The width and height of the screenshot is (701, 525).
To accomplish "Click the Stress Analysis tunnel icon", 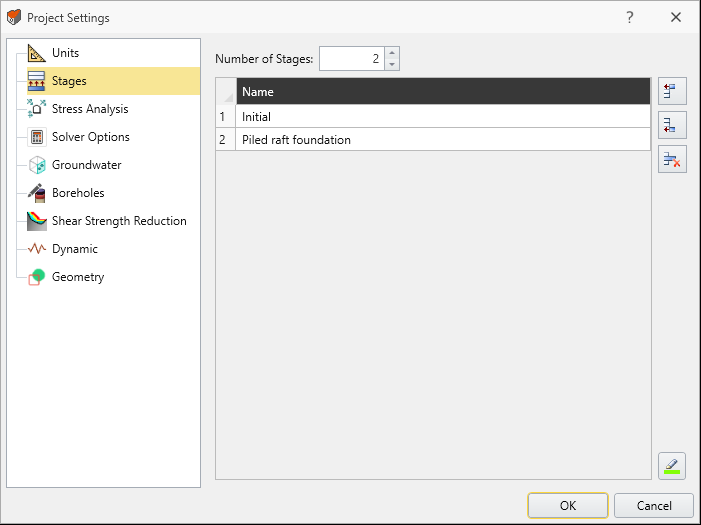I will pos(36,109).
